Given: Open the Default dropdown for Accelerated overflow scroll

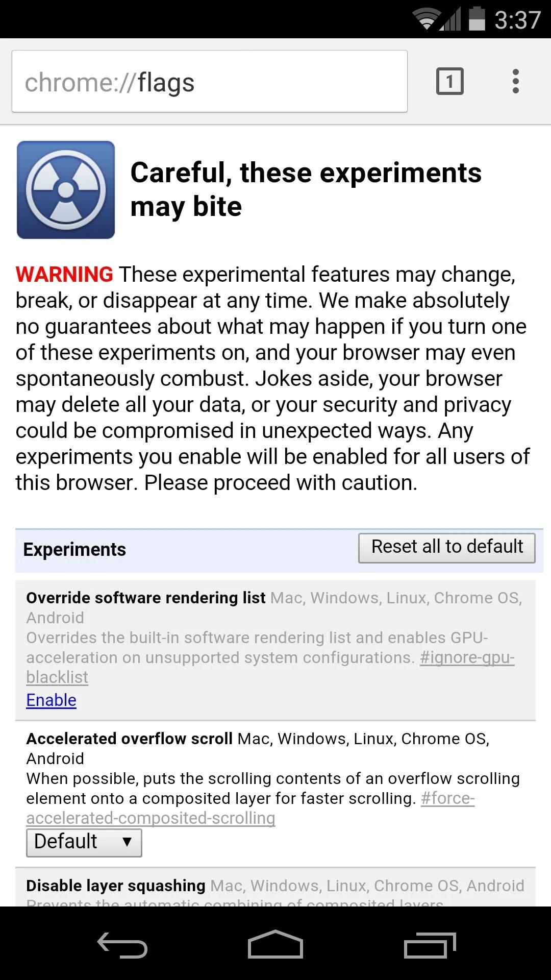Looking at the screenshot, I should (84, 843).
